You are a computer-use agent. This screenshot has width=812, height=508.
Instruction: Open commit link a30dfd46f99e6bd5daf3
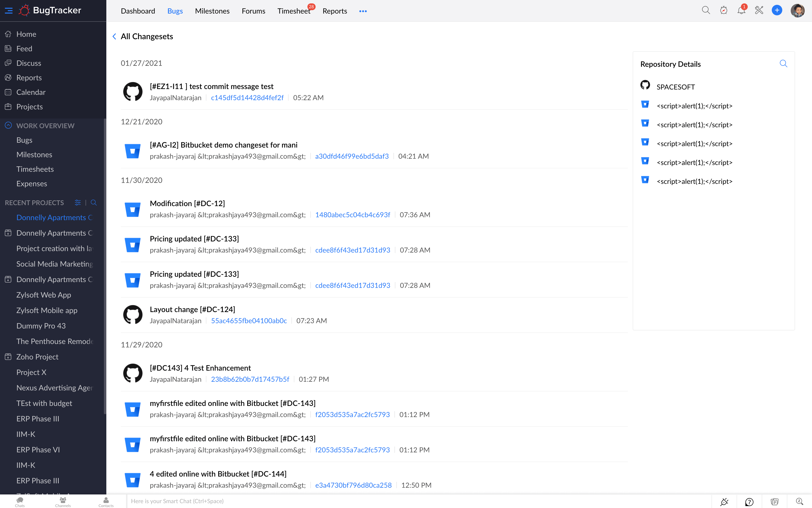pos(352,156)
